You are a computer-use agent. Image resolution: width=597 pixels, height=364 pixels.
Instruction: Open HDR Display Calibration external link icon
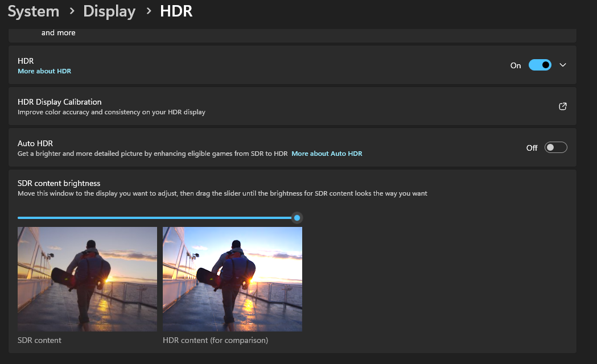pos(562,106)
